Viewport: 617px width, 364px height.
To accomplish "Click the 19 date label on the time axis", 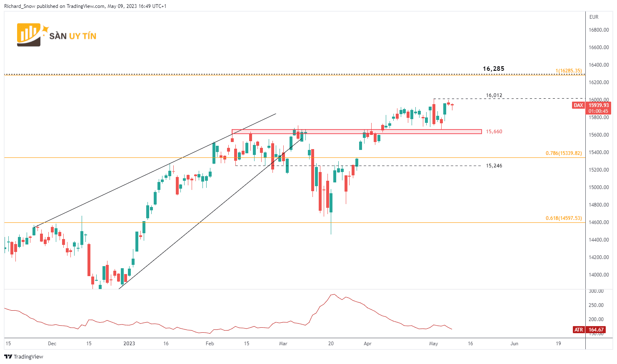I will [x=558, y=344].
